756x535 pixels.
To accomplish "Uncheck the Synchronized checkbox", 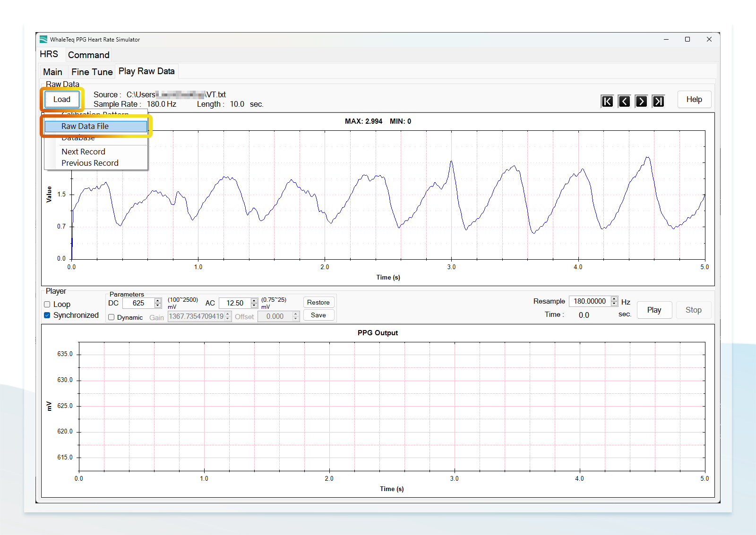I will (x=47, y=315).
